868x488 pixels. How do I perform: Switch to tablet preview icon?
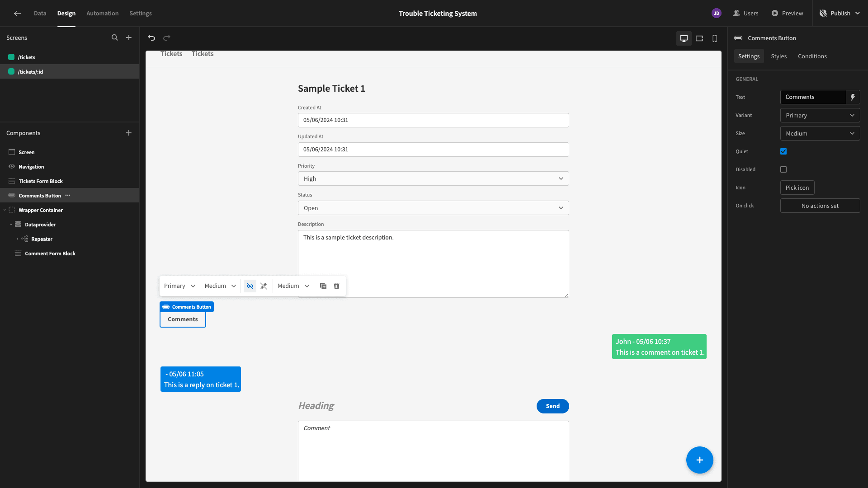coord(699,38)
